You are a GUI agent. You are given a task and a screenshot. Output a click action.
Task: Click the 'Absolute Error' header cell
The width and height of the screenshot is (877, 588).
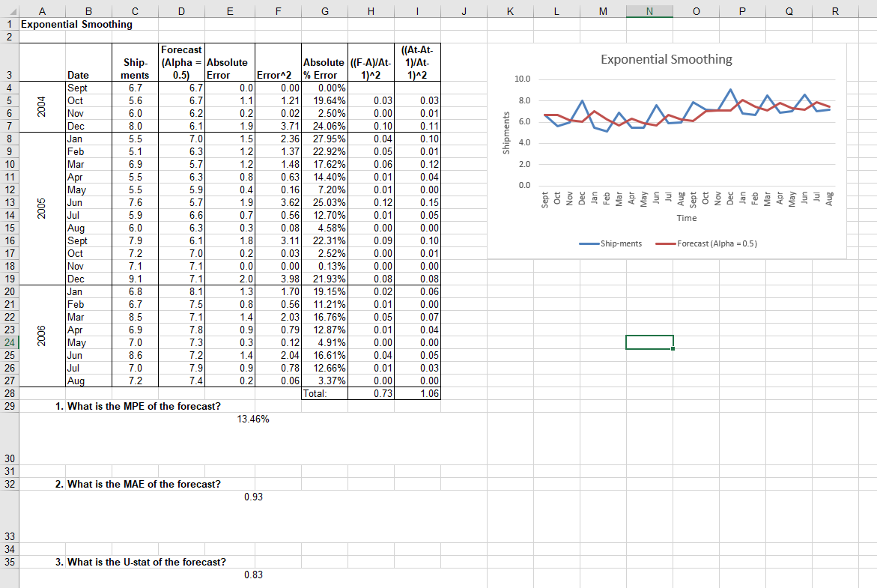(230, 62)
